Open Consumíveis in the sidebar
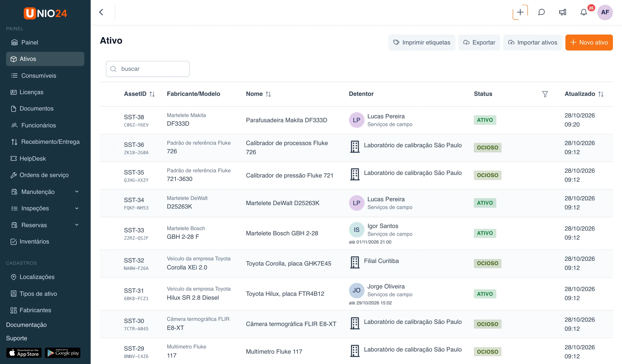622x364 pixels. coord(45,76)
